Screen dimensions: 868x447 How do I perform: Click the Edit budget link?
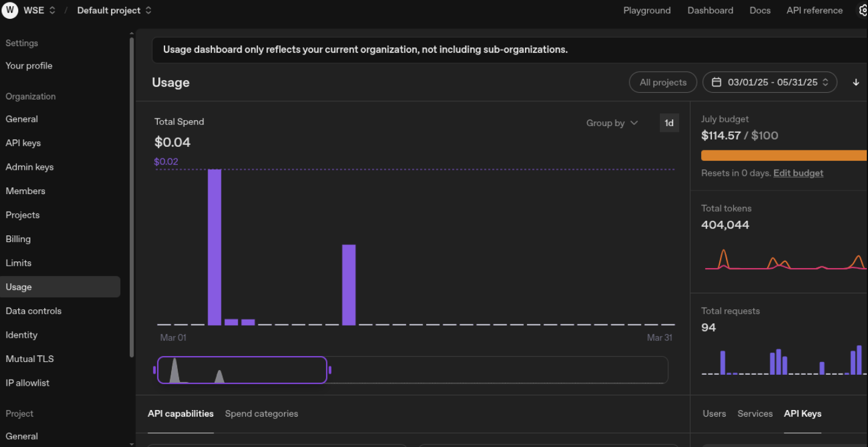point(798,173)
